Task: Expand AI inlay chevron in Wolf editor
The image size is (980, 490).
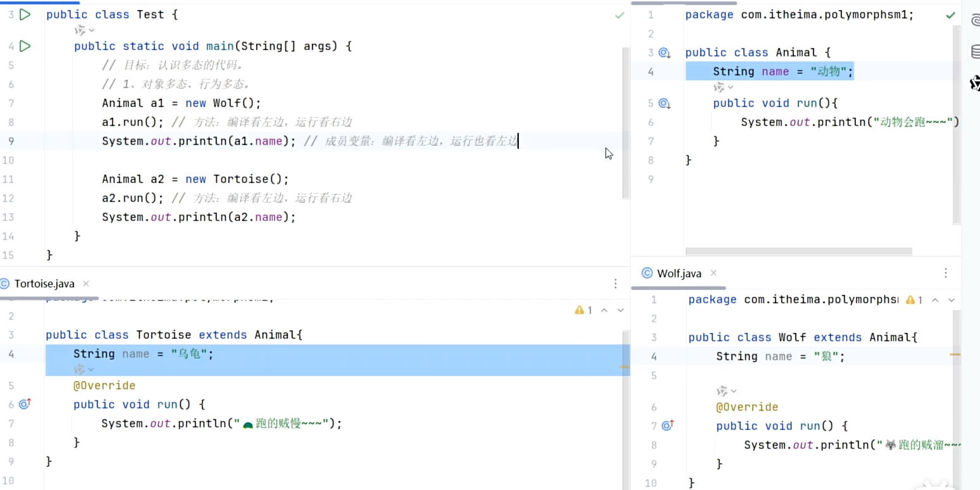Action: point(734,391)
